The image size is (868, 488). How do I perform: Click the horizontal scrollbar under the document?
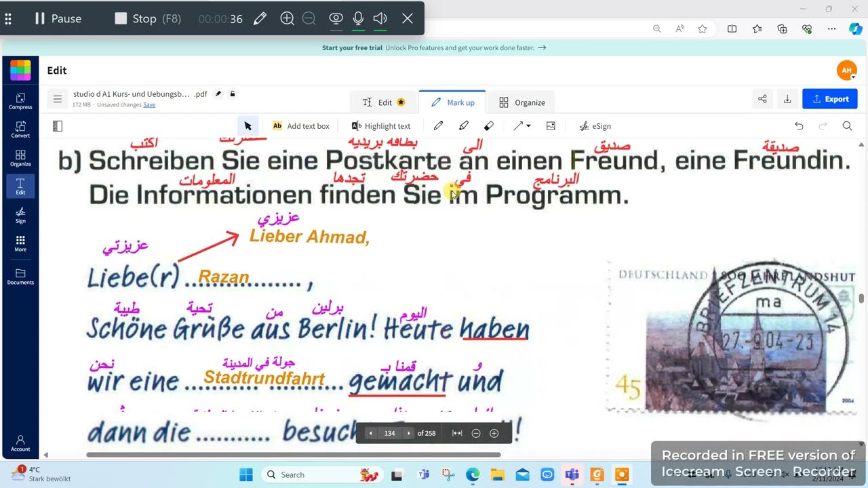point(294,455)
